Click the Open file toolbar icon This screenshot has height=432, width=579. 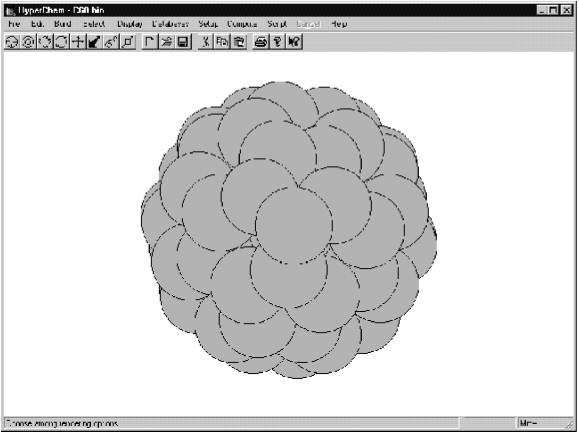pos(166,42)
